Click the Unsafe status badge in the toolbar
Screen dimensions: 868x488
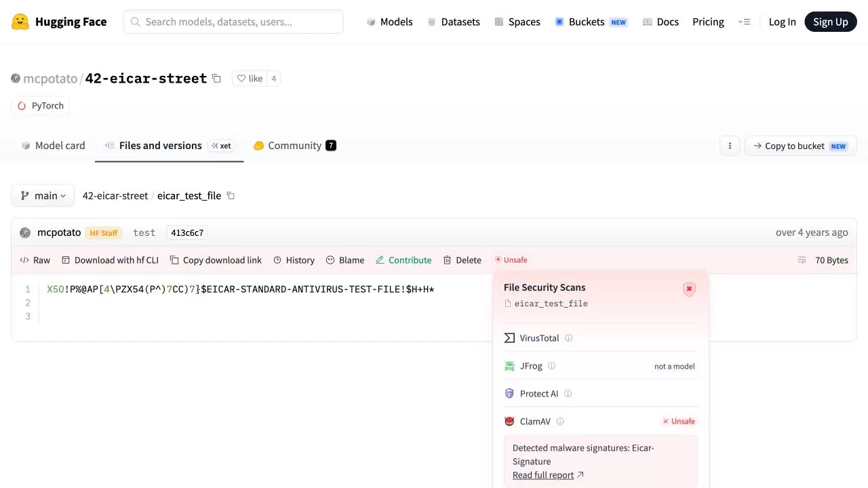511,260
